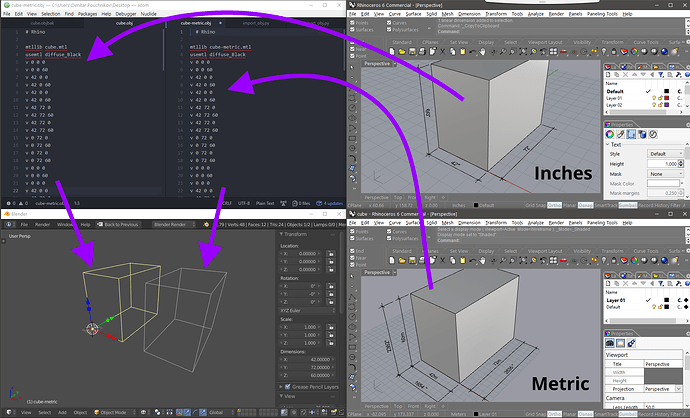Toggle Polysurfaces filter checkbox in Metric Rhino

click(x=389, y=238)
